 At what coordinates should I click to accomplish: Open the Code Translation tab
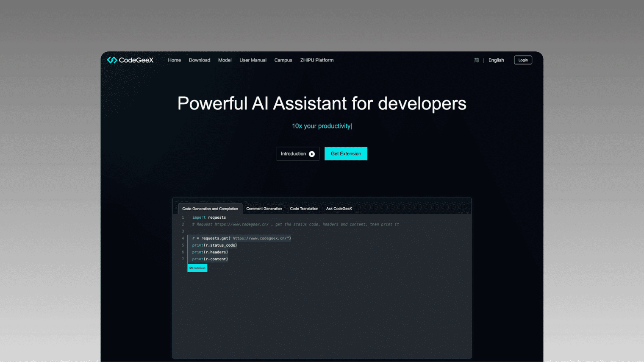click(304, 209)
